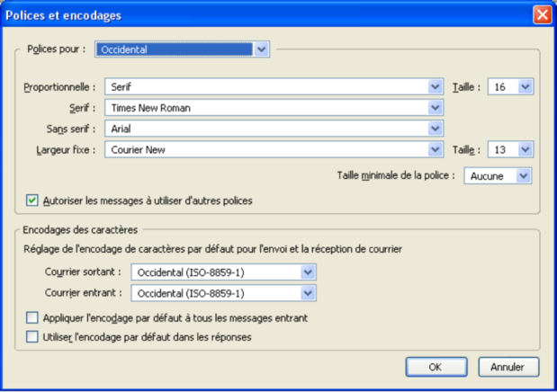Click the OK button
Image resolution: width=557 pixels, height=392 pixels.
436,367
